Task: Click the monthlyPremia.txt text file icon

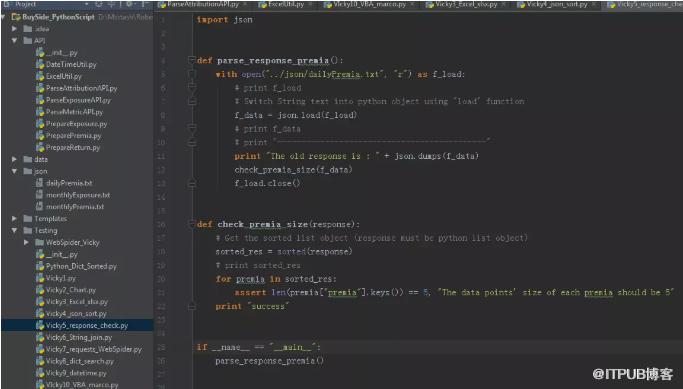Action: click(40, 206)
